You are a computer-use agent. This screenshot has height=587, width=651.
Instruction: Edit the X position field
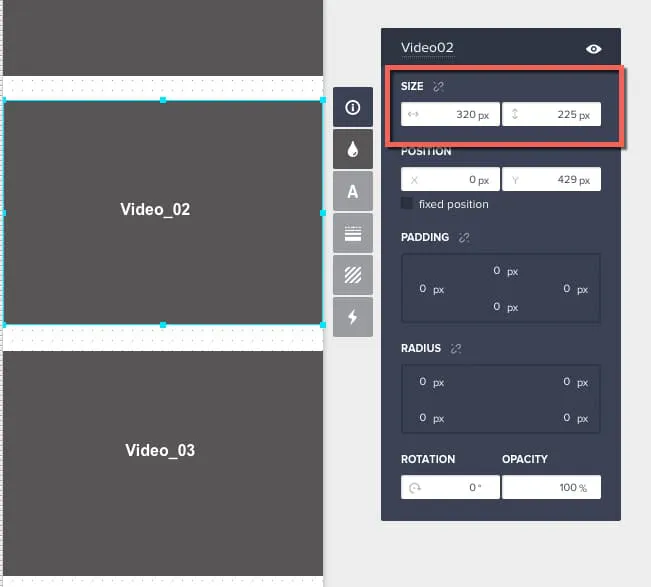pos(450,179)
